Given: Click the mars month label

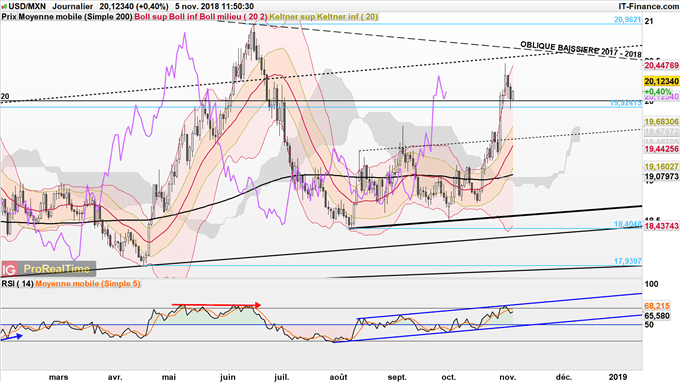Looking at the screenshot, I should coord(59,377).
